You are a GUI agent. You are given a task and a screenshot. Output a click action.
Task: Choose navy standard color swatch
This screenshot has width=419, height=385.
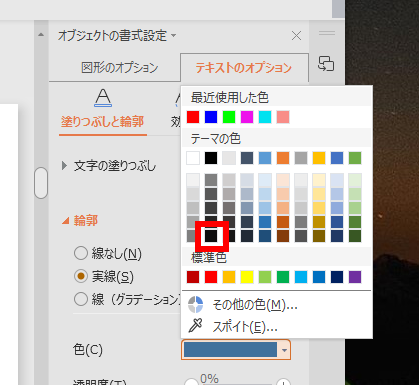tap(337, 277)
